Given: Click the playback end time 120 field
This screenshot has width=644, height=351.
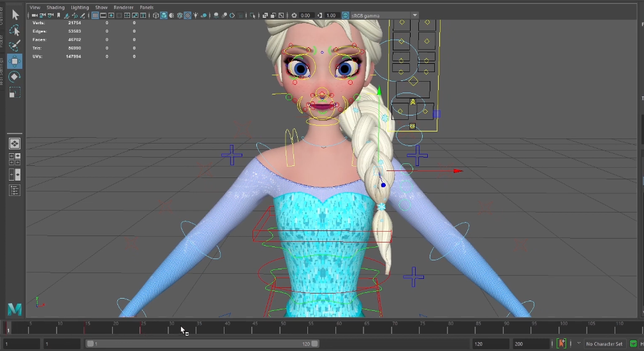Looking at the screenshot, I should pos(490,343).
